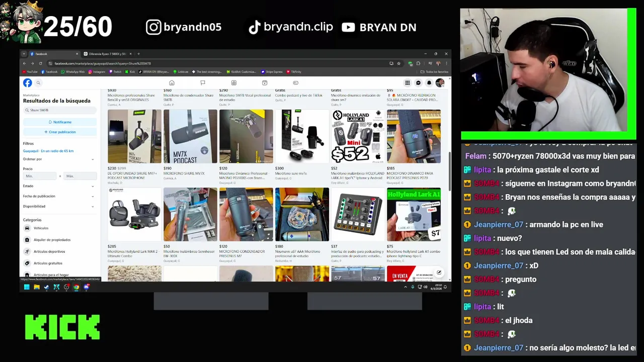Screen dimensions: 644x362
Task: Click taskbar clock showing 23:10
Action: pyautogui.click(x=437, y=287)
